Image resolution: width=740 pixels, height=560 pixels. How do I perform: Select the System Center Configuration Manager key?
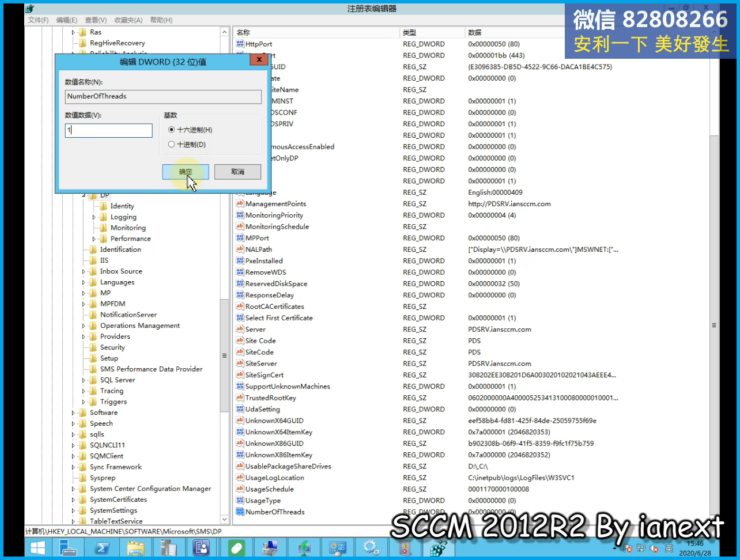pyautogui.click(x=150, y=489)
